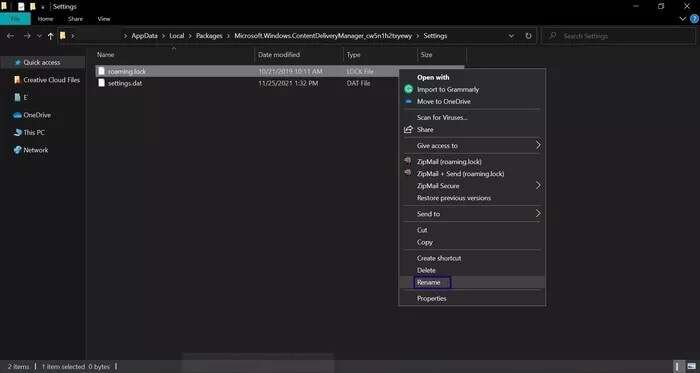Image resolution: width=700 pixels, height=373 pixels.
Task: Choose Restore previous versions
Action: click(471, 198)
